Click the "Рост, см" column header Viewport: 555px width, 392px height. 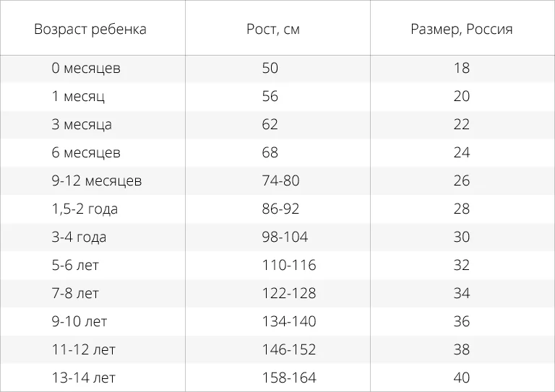pos(272,30)
